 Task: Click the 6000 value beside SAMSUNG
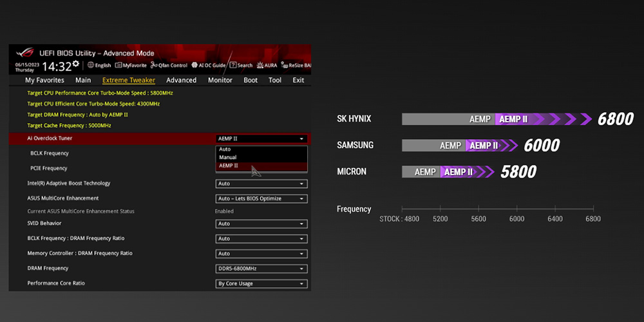(x=542, y=146)
